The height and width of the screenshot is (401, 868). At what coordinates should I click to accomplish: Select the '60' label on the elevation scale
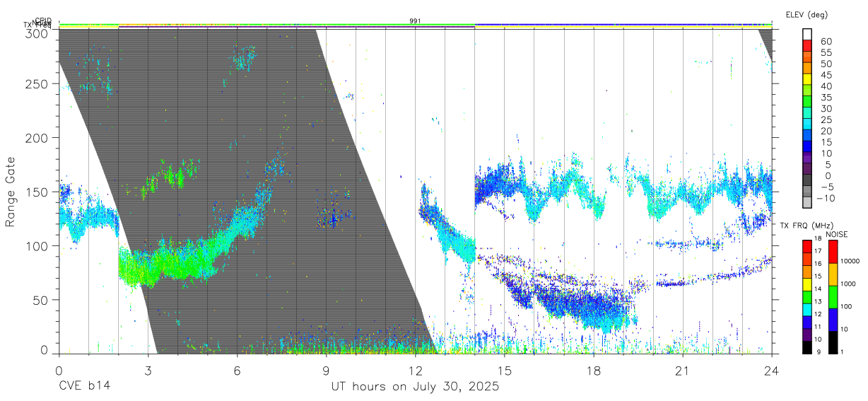tap(826, 41)
